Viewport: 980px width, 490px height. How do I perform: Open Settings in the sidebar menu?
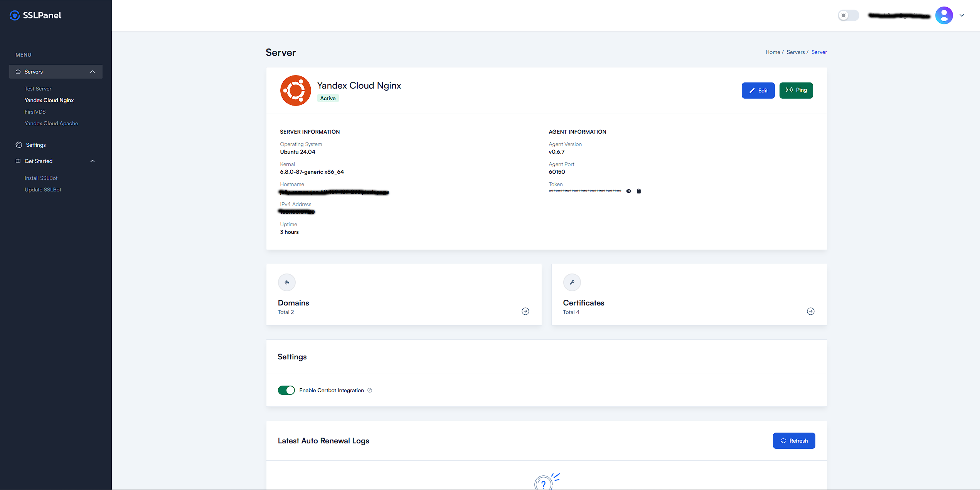pyautogui.click(x=35, y=145)
